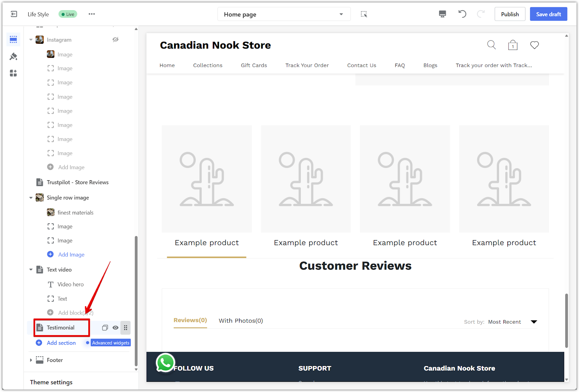Viewport: 579px width, 392px height.
Task: Click the Customer Reviews heading
Action: (355, 266)
